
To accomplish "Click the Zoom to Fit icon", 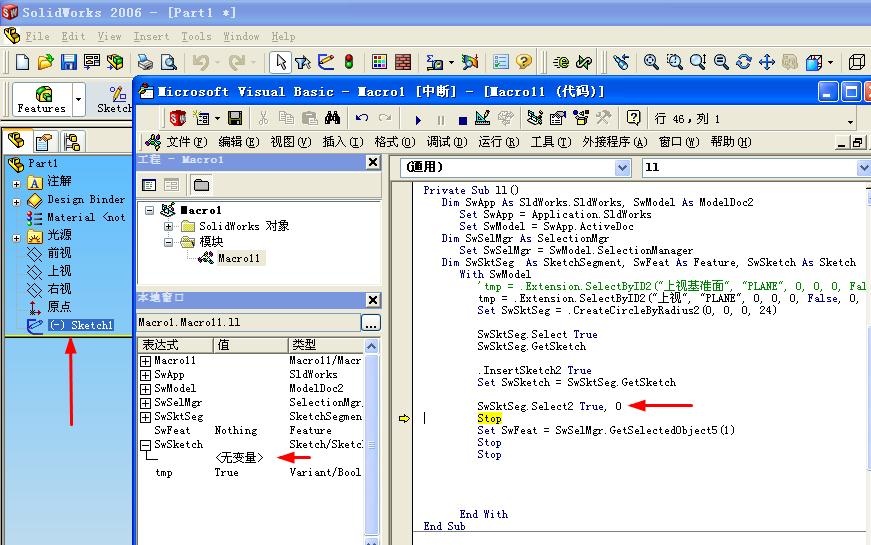I will pos(651,62).
